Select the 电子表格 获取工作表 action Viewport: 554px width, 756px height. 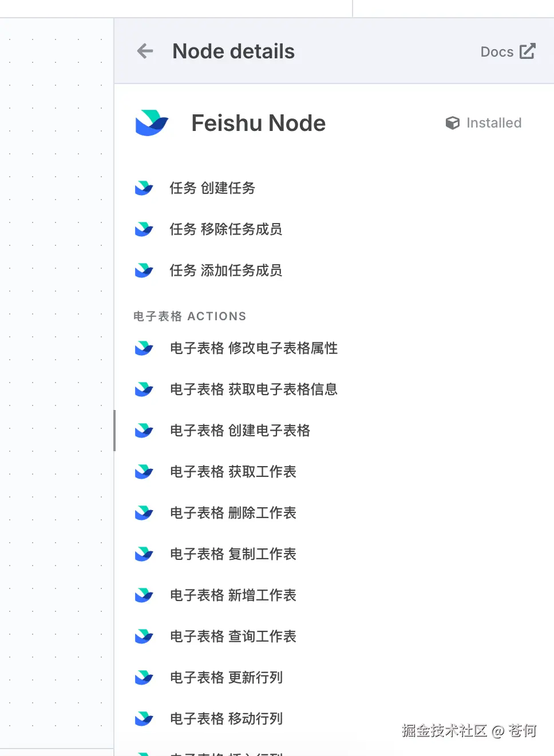pos(234,472)
